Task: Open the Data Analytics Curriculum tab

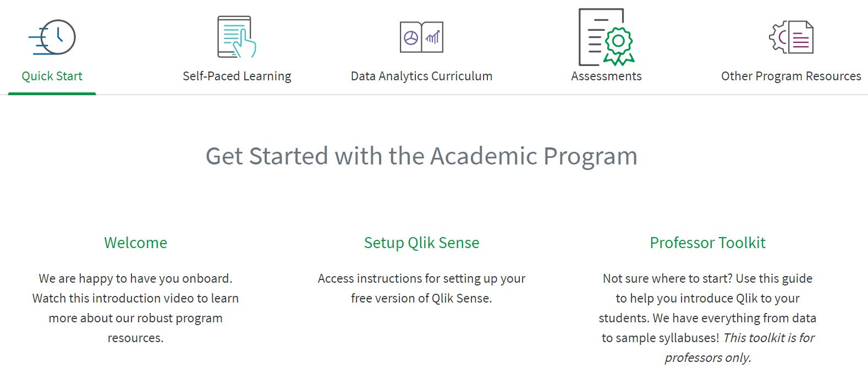Action: (x=421, y=76)
